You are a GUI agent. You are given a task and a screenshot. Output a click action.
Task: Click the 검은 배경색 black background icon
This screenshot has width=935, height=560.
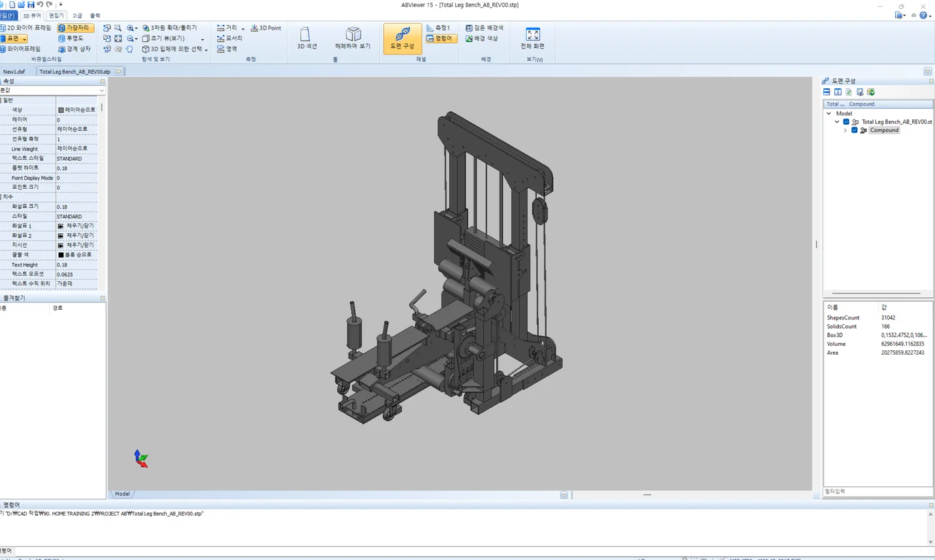(x=484, y=28)
